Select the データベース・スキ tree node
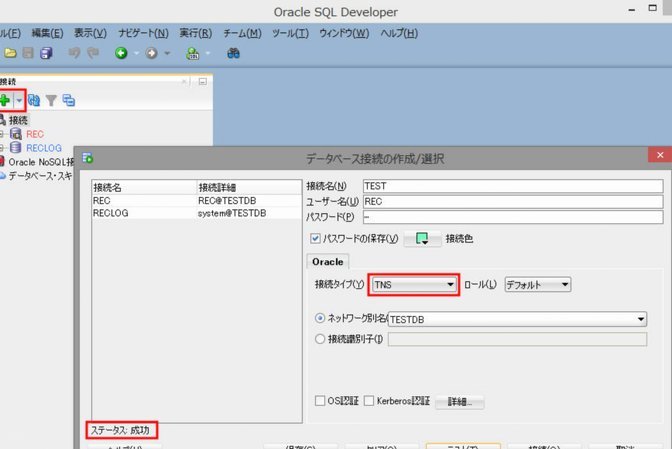The image size is (672, 449). pyautogui.click(x=40, y=176)
